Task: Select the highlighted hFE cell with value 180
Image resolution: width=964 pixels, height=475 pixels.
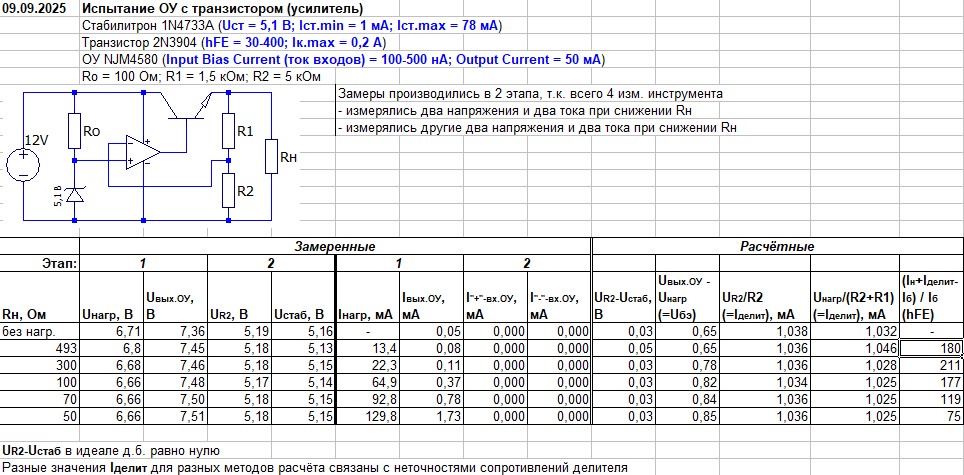Action: (931, 348)
